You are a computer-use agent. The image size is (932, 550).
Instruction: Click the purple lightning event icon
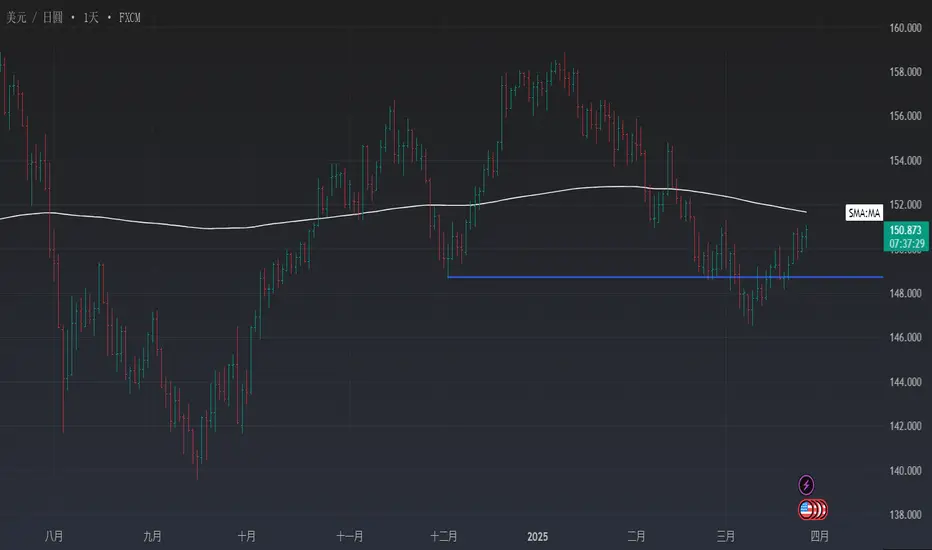(x=806, y=485)
